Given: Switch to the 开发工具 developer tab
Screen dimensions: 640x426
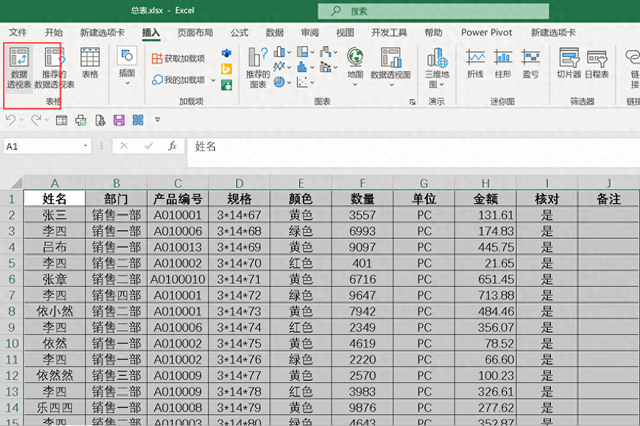Looking at the screenshot, I should 389,32.
